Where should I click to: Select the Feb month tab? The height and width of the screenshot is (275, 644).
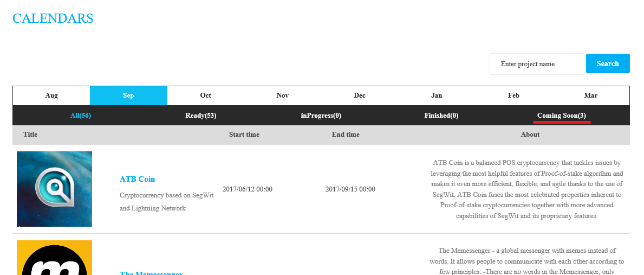click(x=514, y=95)
